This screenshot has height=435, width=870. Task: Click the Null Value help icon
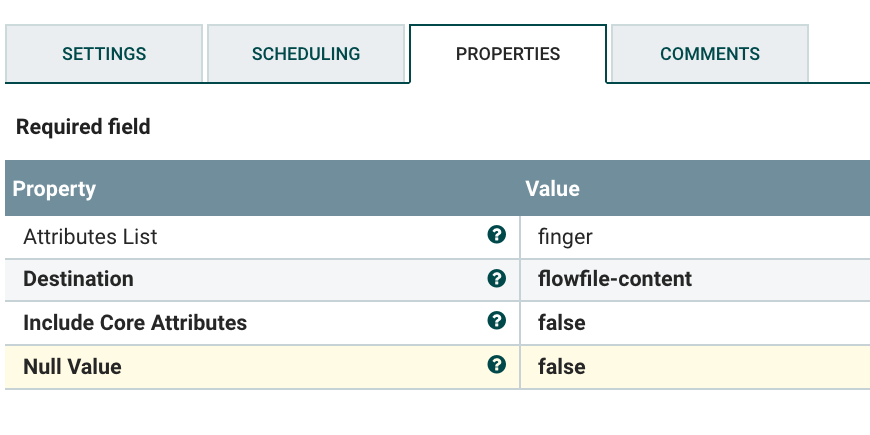(495, 366)
